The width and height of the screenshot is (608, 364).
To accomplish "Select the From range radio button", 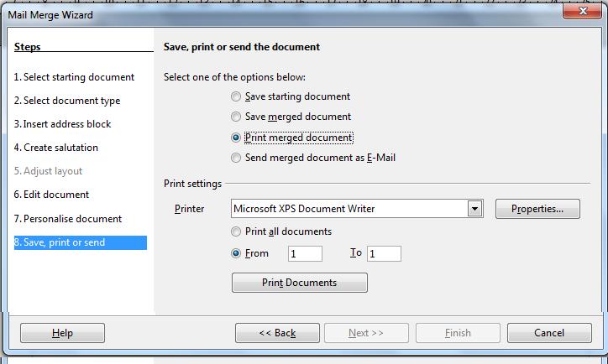I will (236, 253).
